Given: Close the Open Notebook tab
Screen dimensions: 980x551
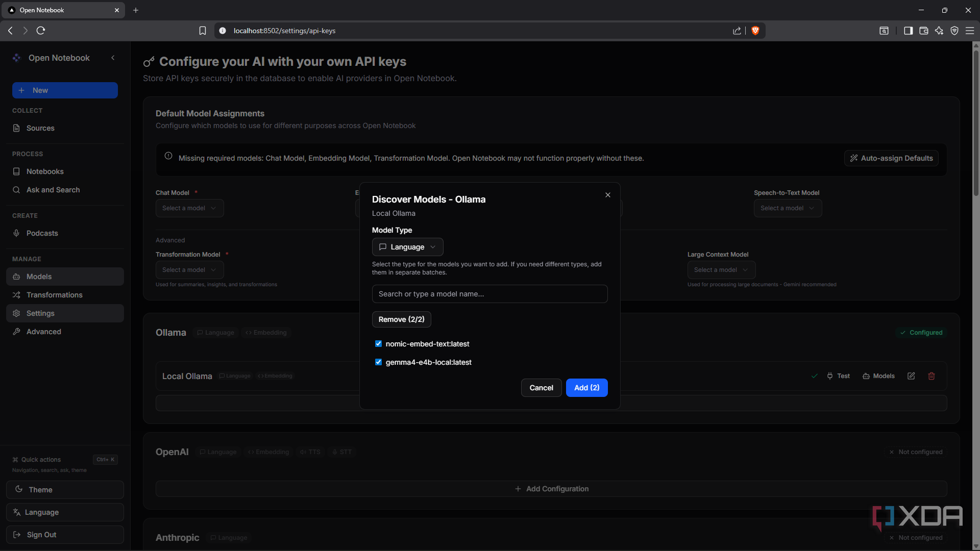Looking at the screenshot, I should [x=117, y=10].
